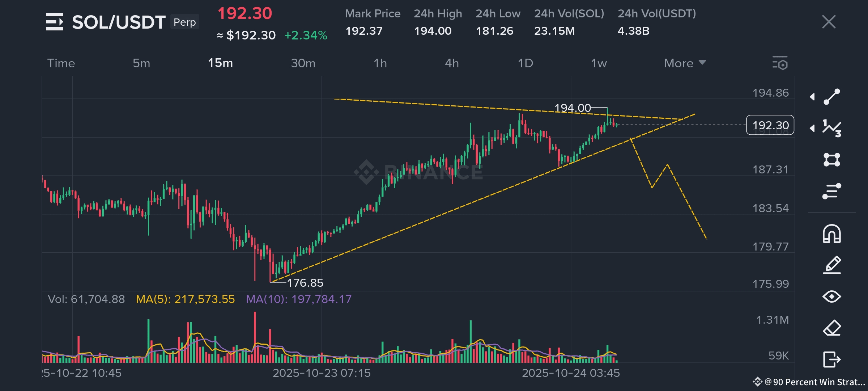Expand the wave tool options arrow
Screen dimensions: 868x391
pyautogui.click(x=812, y=128)
